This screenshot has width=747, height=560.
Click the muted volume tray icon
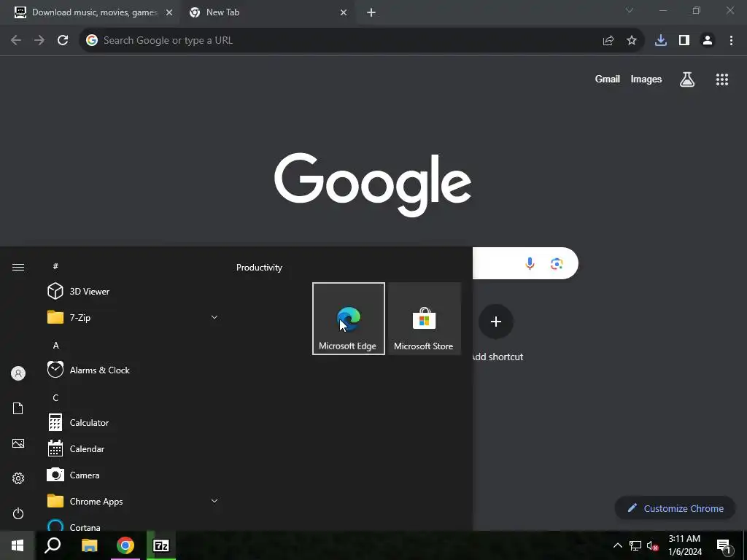[653, 545]
